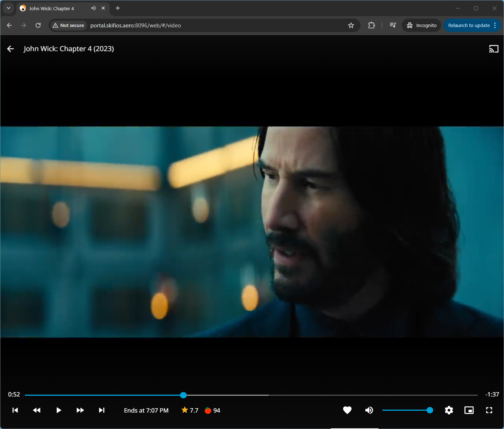Skip to the next track
Viewport: 504px width, 429px height.
pos(102,410)
